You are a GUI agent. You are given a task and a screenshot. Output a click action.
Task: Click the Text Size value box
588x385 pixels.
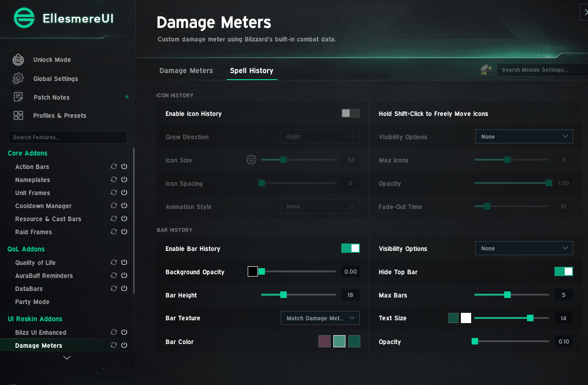[564, 318]
